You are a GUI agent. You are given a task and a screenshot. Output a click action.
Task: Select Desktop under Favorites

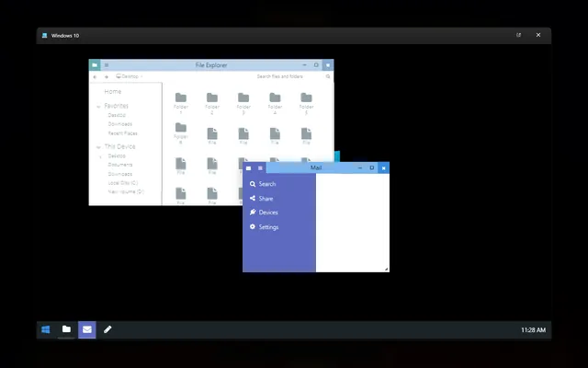117,115
